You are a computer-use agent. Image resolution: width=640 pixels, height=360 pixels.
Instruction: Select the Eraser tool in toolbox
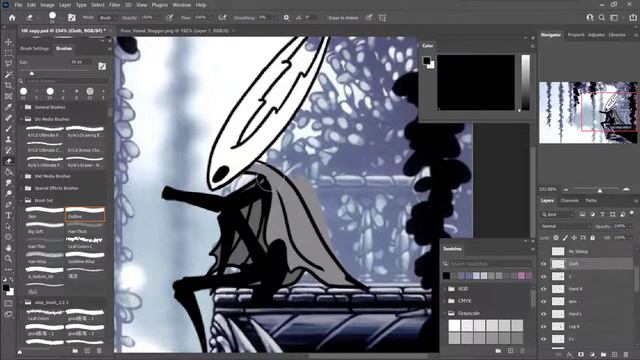click(x=8, y=161)
